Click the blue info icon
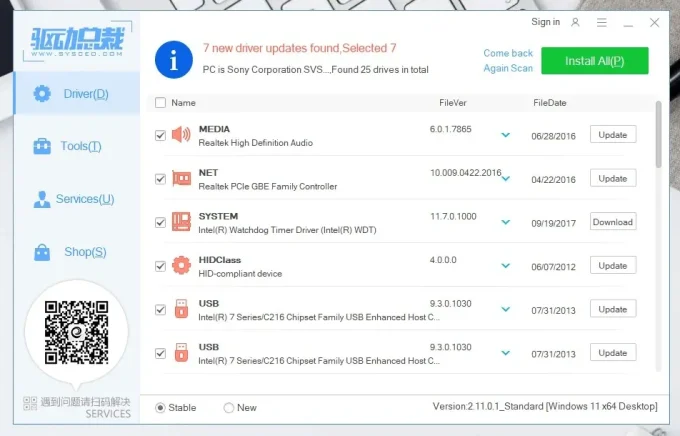The height and width of the screenshot is (436, 680). pyautogui.click(x=174, y=59)
